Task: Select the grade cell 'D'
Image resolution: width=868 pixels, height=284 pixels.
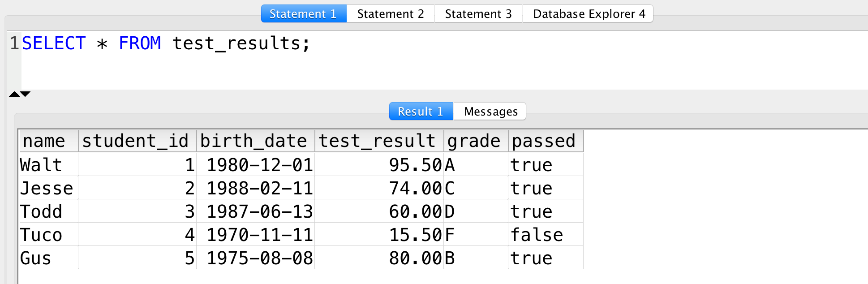Action: coord(476,211)
